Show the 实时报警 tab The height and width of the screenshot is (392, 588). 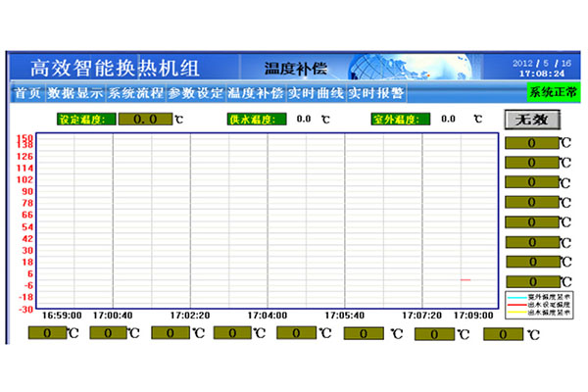[x=376, y=93]
